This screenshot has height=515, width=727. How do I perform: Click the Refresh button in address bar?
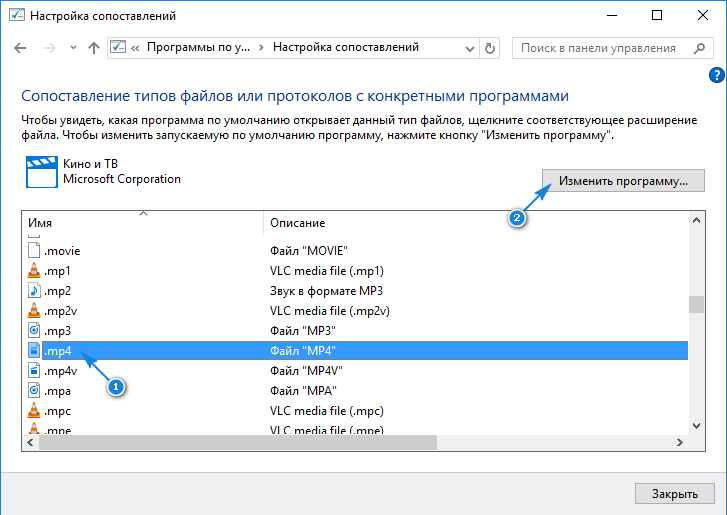click(x=489, y=48)
